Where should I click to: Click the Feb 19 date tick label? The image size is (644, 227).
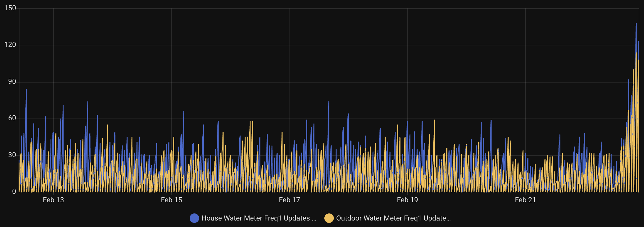pos(407,200)
